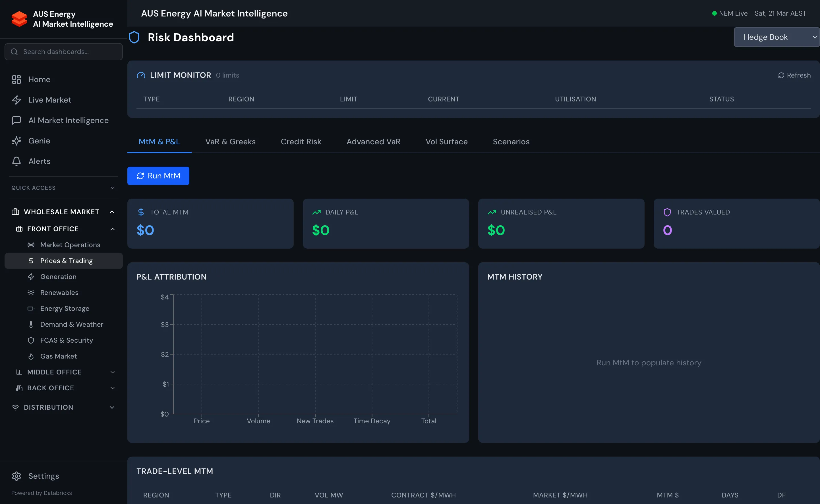Expand the QUICK ACCESS section

click(x=112, y=188)
